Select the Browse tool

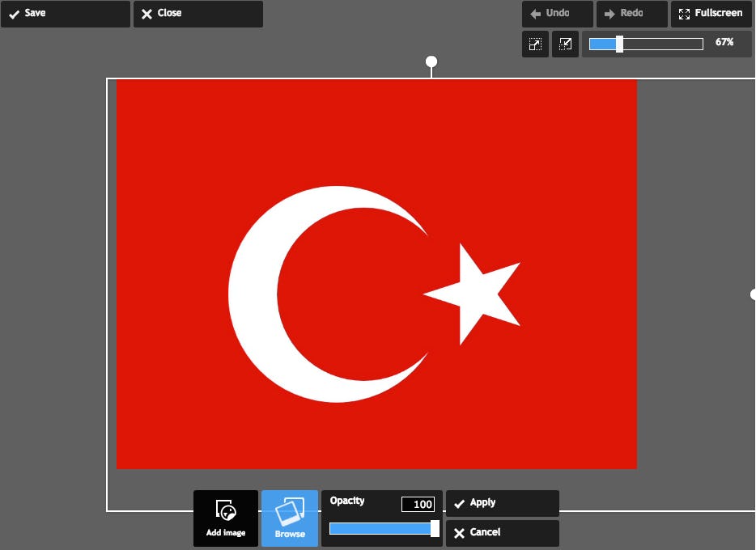click(x=289, y=518)
